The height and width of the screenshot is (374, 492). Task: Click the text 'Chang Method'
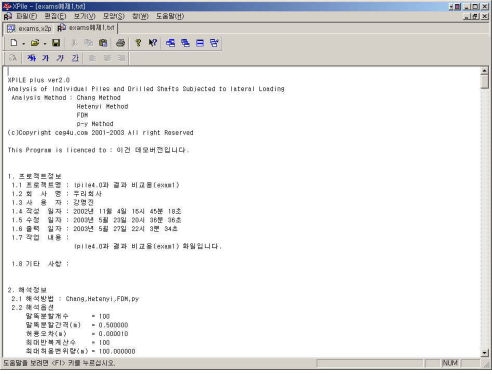click(x=98, y=98)
